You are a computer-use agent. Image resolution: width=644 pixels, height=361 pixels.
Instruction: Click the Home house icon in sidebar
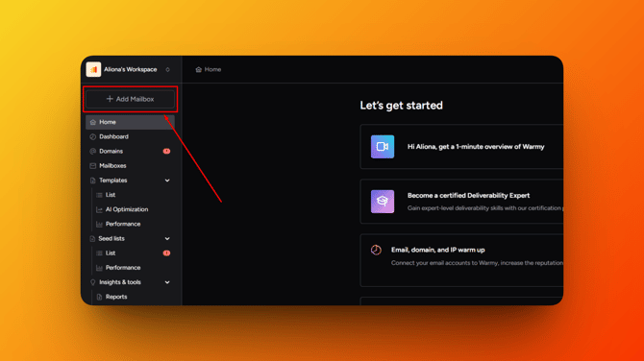pos(93,122)
